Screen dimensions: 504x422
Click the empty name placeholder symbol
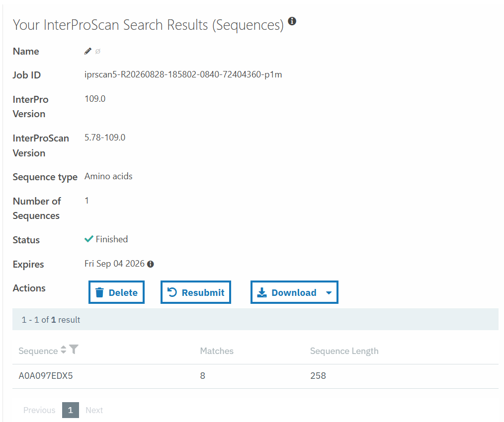(98, 51)
